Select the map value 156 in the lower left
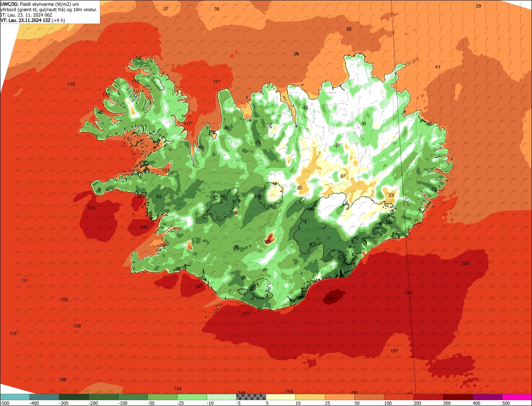Image resolution: width=532 pixels, height=406 pixels. (62, 379)
